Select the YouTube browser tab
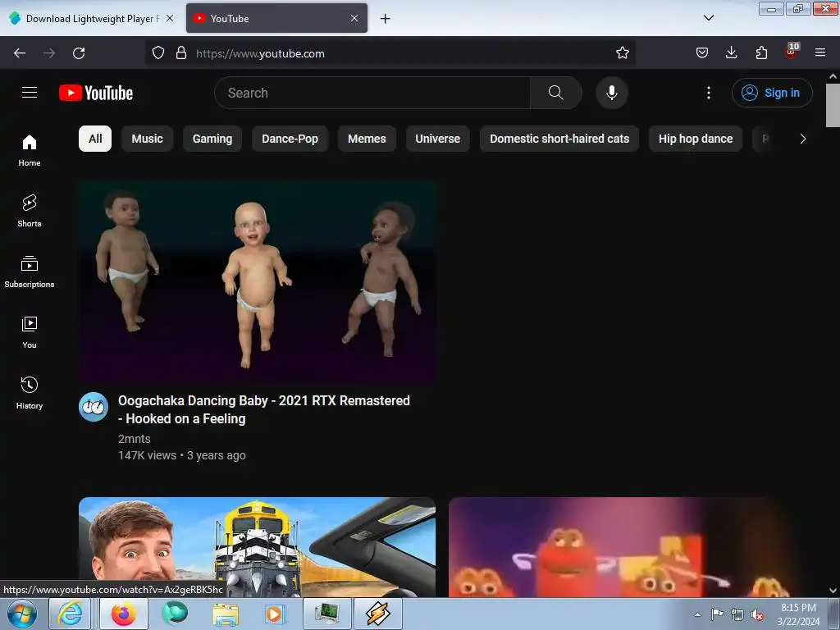 coord(276,19)
